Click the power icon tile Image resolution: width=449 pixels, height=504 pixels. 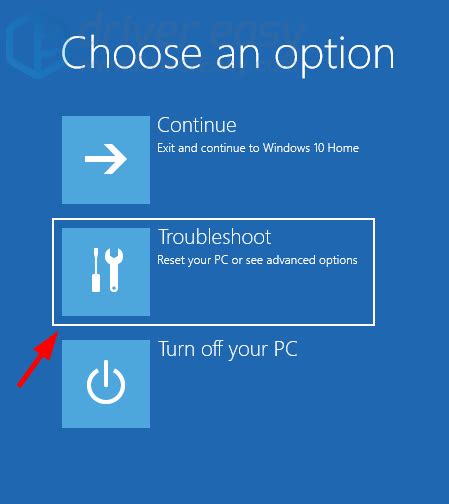(x=106, y=384)
